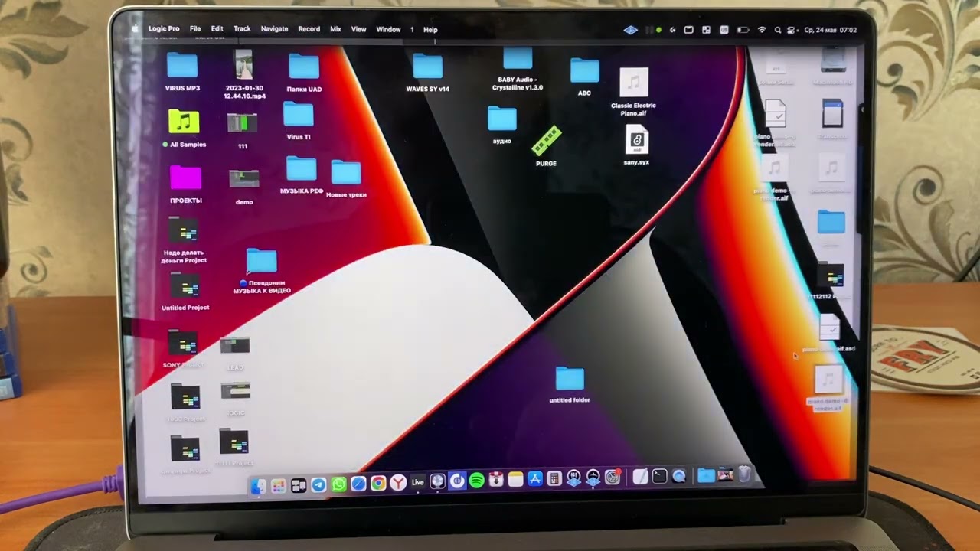Open Calculator from the Dock

[x=554, y=479]
